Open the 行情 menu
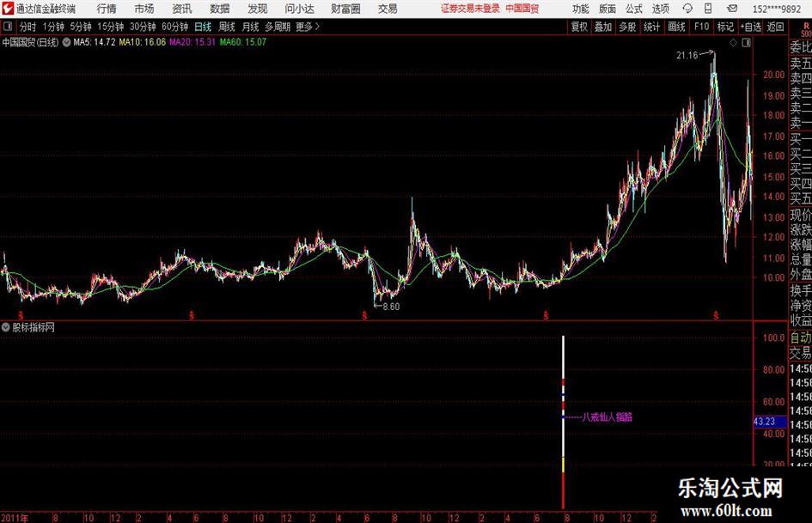 click(x=107, y=9)
